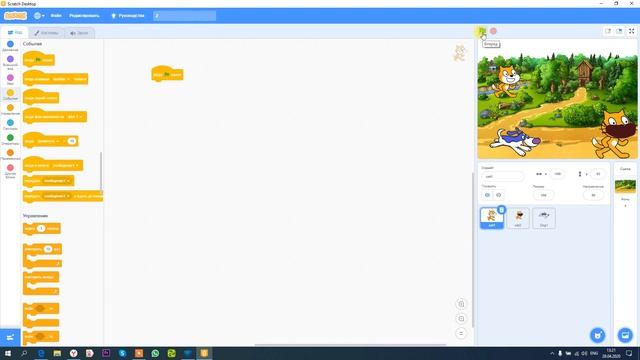The width and height of the screenshot is (640, 360).
Task: Click the 'if then else' block at the palette bottom
Action: pos(41,337)
